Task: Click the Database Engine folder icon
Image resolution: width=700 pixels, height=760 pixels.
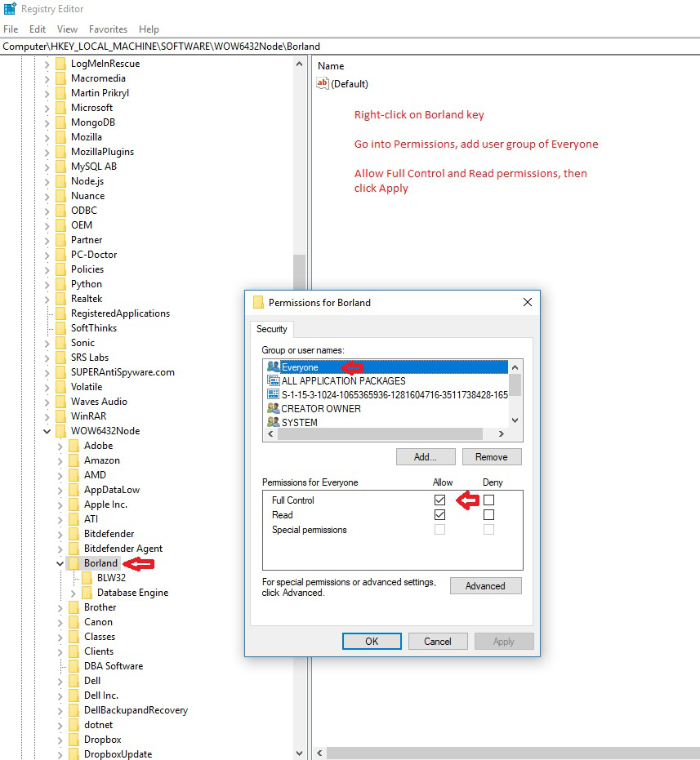Action: [x=87, y=593]
